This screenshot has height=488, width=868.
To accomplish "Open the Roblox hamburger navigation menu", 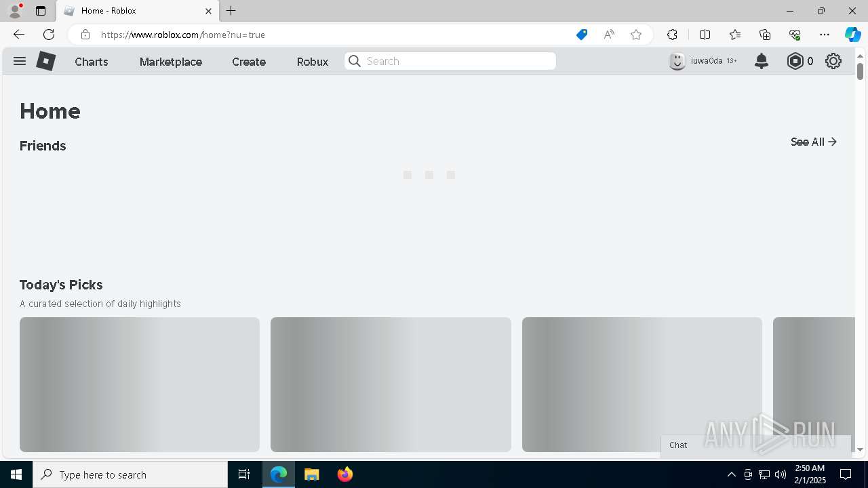I will 20,61.
